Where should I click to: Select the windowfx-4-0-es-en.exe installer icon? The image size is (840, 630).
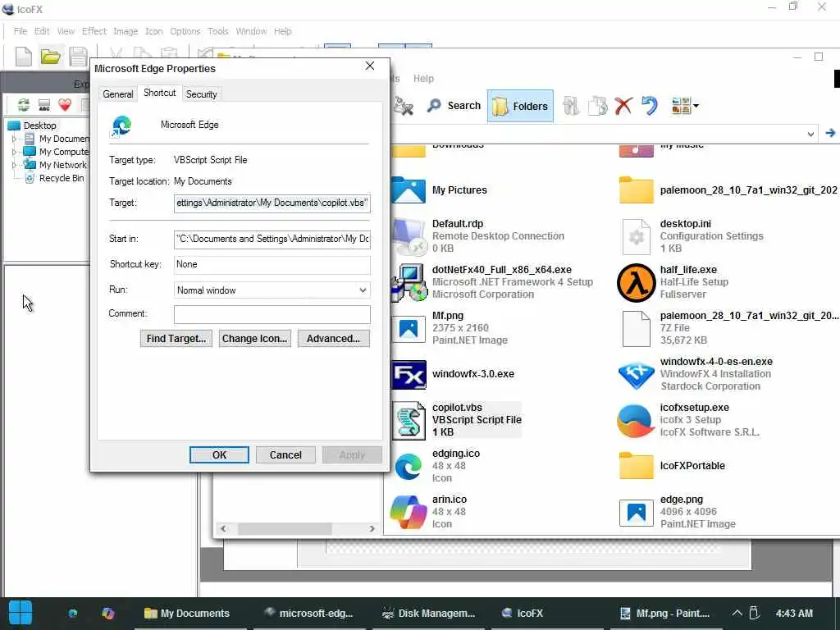[636, 375]
